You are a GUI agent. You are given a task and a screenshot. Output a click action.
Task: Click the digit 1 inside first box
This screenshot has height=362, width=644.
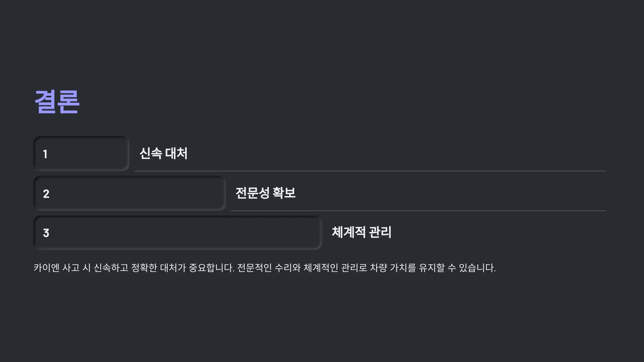click(x=45, y=154)
